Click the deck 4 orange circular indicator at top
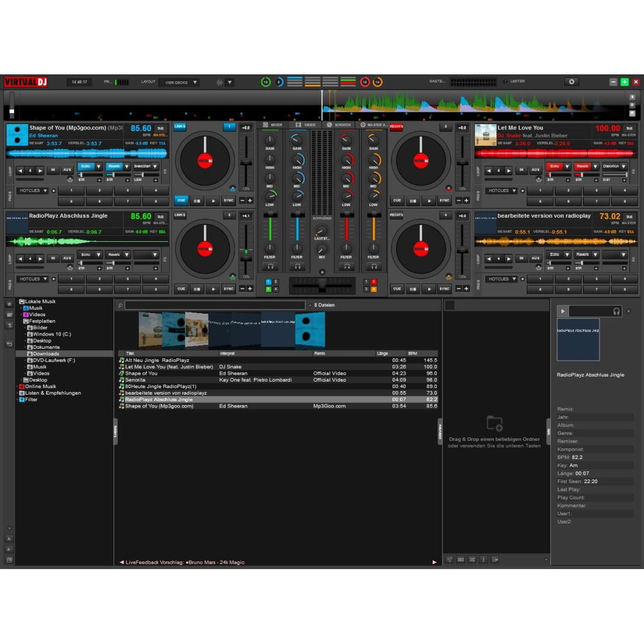 click(378, 82)
